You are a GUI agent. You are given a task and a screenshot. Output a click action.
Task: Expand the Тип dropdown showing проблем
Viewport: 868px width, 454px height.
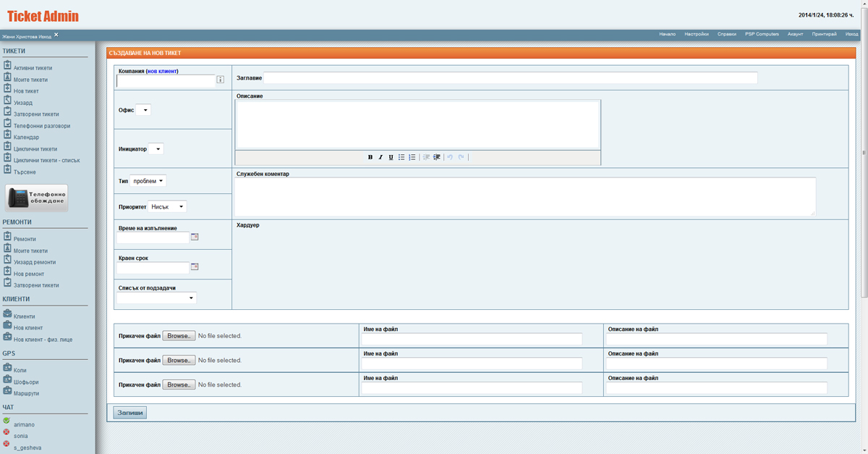(x=148, y=181)
